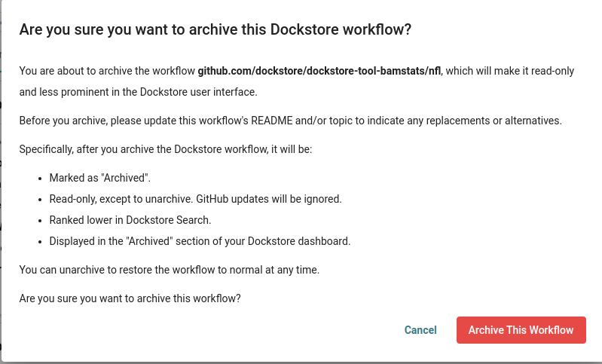
Task: Click the 'Before you archive' paragraph
Action: tap(290, 121)
